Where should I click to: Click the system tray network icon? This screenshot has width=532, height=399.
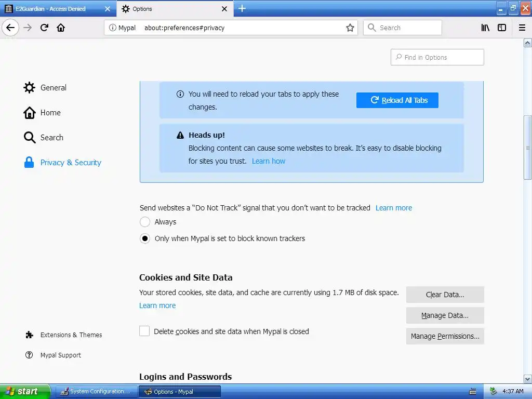(493, 391)
